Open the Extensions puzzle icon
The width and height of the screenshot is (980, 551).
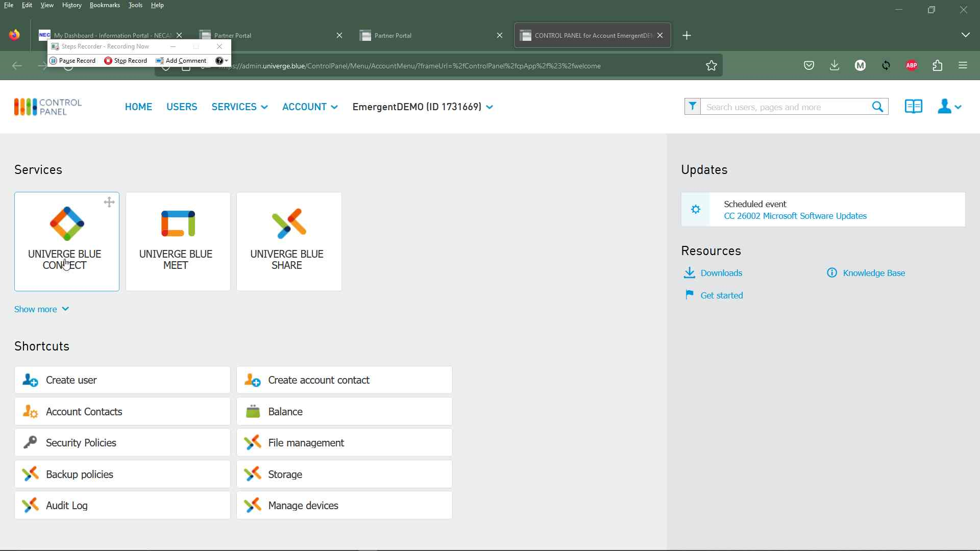pyautogui.click(x=938, y=65)
